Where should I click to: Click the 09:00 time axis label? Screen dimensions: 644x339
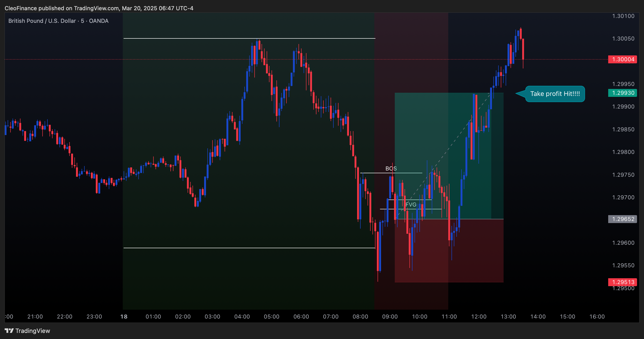(x=390, y=316)
